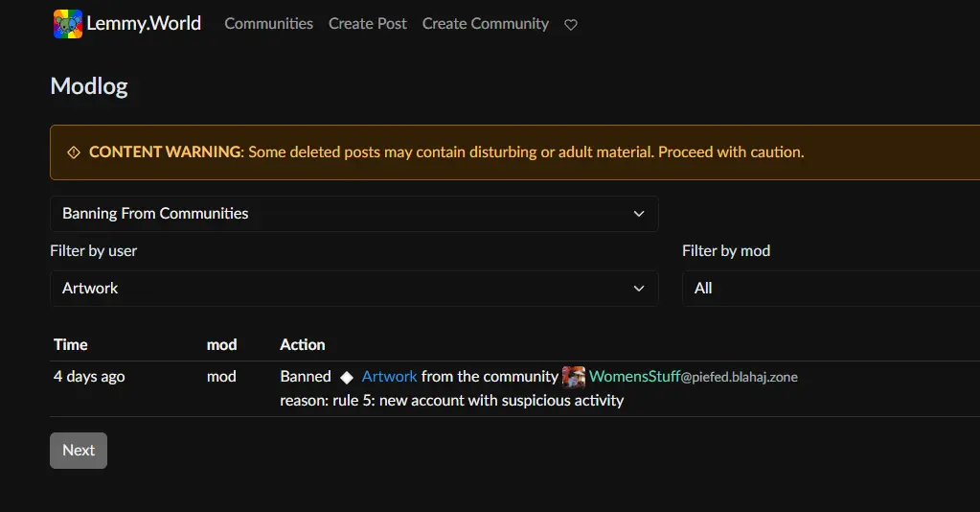The image size is (980, 512).
Task: Click the '4 days ago' timestamp
Action: coord(89,377)
